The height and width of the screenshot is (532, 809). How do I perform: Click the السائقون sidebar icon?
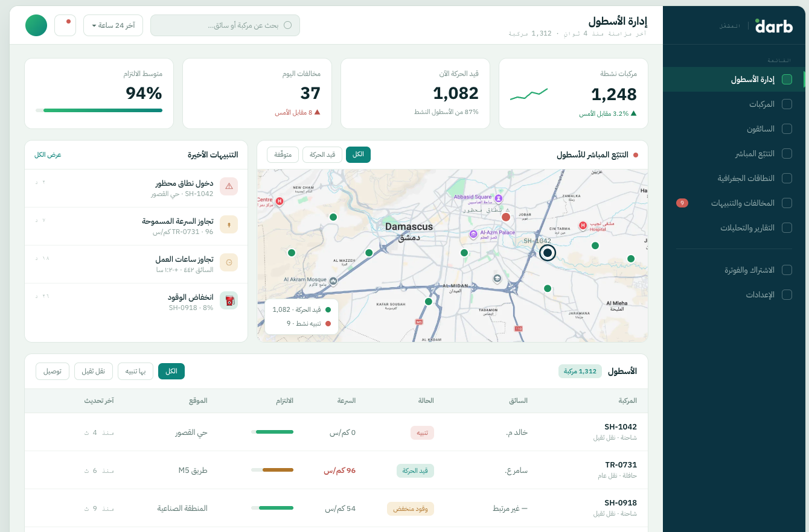pos(787,128)
